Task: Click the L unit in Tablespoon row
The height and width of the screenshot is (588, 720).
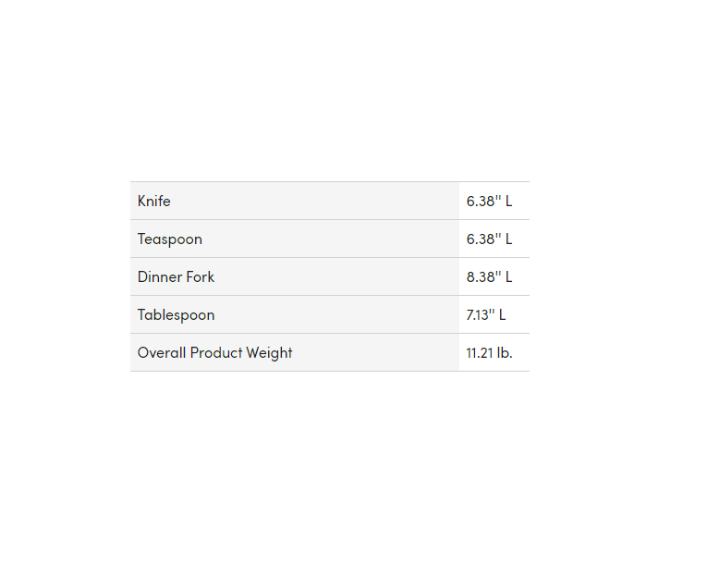Action: 503,315
